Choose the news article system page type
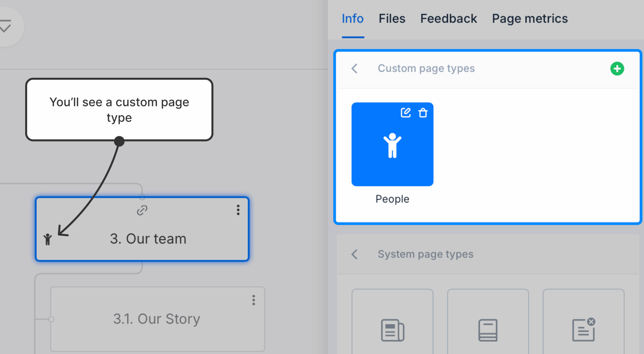The image size is (644, 354). click(x=392, y=322)
